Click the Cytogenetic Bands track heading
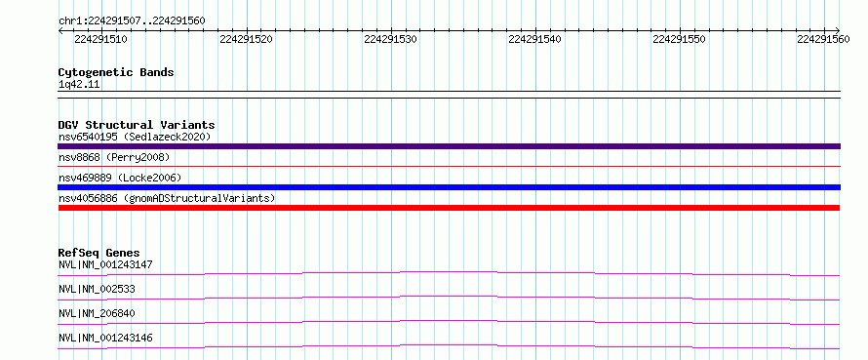 [116, 72]
